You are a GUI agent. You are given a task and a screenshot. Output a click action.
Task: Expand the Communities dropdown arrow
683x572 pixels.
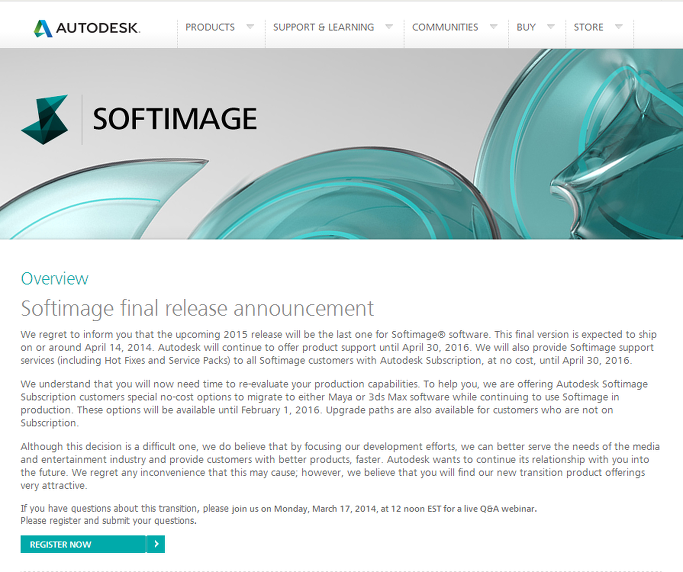pos(494,27)
